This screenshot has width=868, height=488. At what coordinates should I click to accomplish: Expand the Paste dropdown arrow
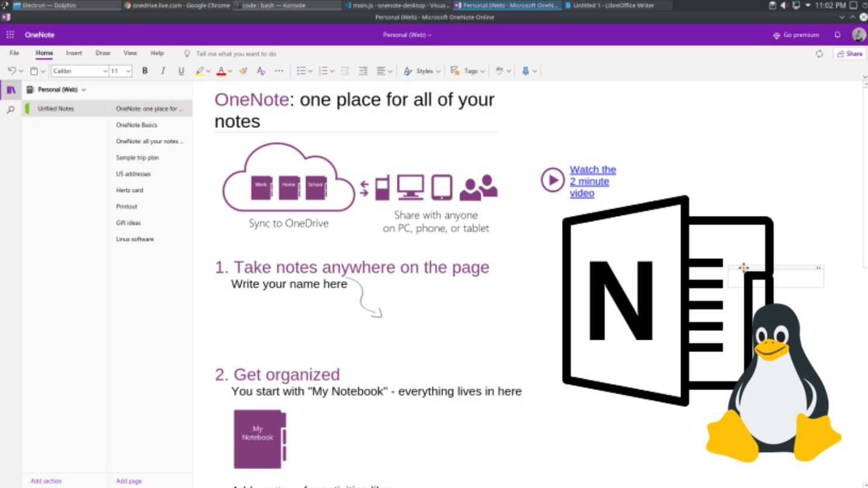43,71
